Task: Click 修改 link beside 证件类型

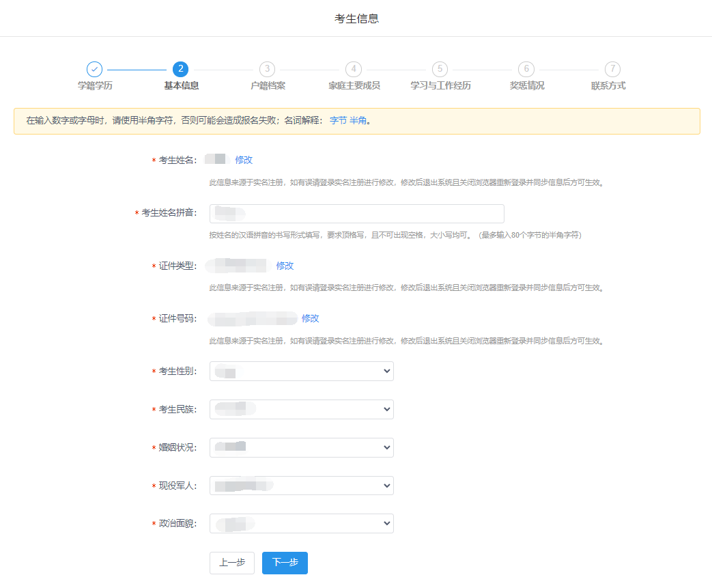Action: click(285, 266)
